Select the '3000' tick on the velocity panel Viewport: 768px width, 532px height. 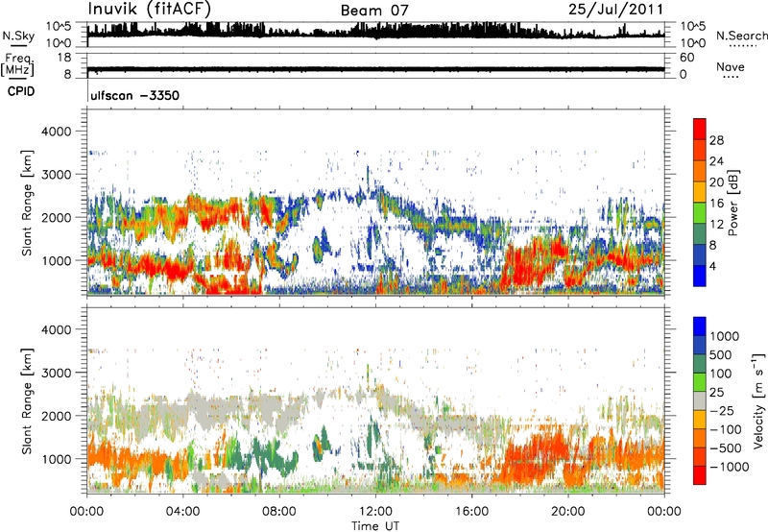(x=56, y=373)
